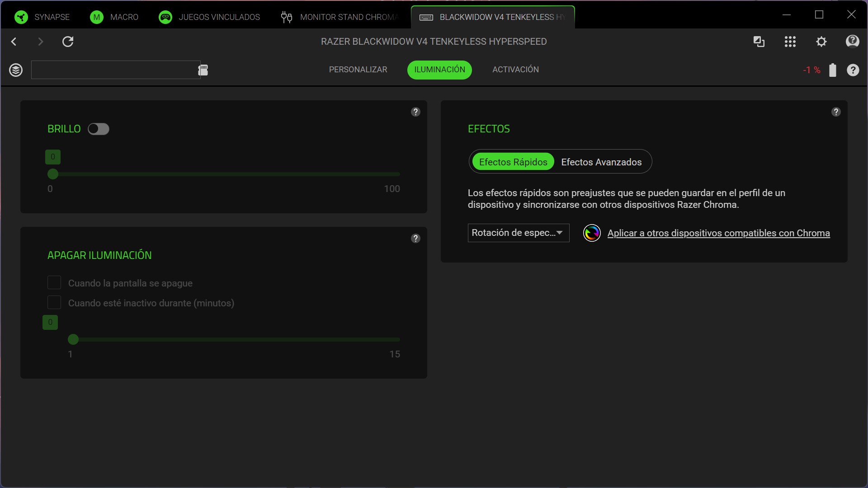Open the modules grid icon
Image resolution: width=868 pixels, height=488 pixels.
[x=790, y=42]
